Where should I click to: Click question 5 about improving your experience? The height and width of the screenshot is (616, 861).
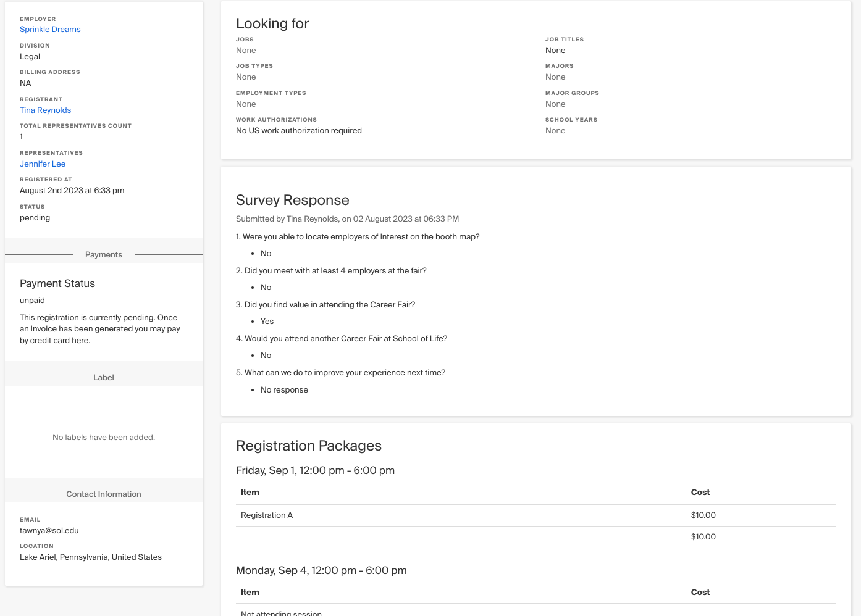coord(340,373)
